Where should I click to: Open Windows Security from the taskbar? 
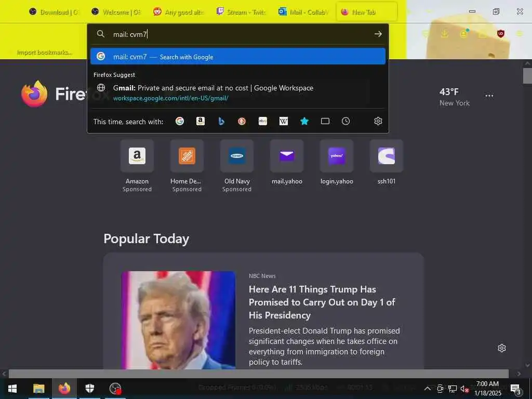point(89,388)
